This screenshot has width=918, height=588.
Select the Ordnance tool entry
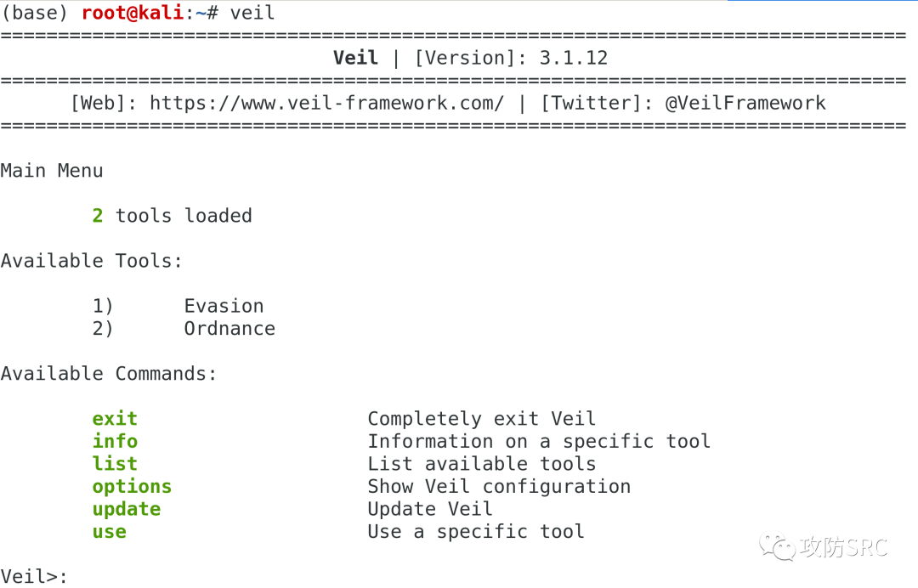point(229,329)
